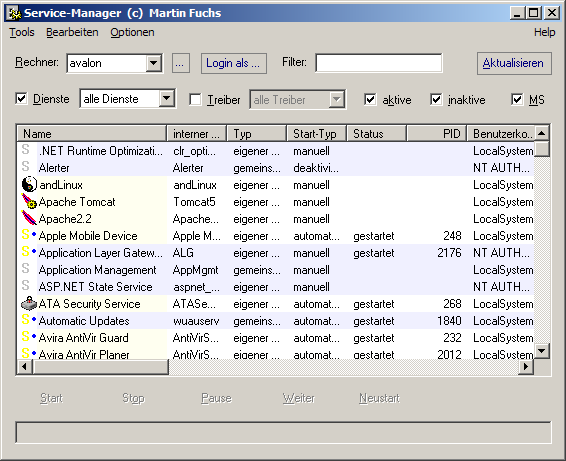Sort by the Name column header
The width and height of the screenshot is (566, 461).
pyautogui.click(x=92, y=134)
